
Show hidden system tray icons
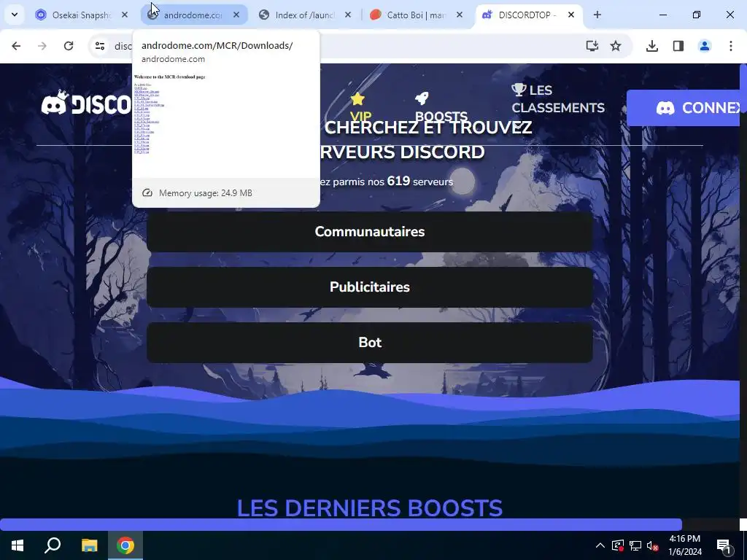click(x=600, y=545)
